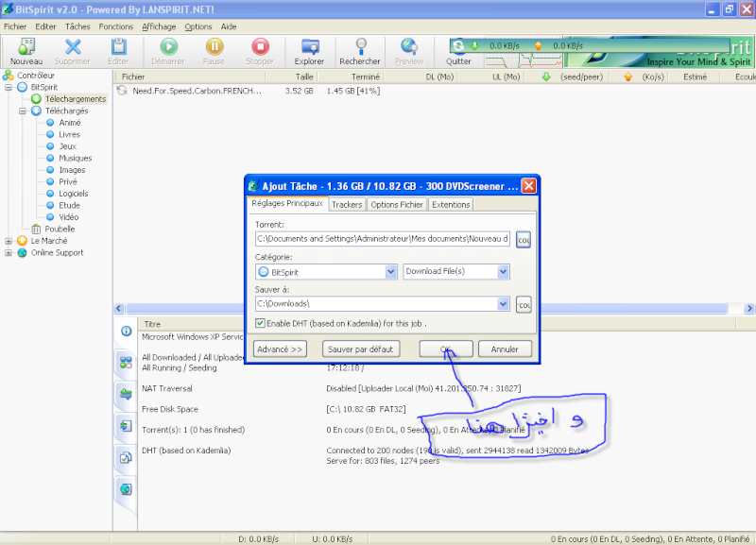Image resolution: width=756 pixels, height=545 pixels.
Task: Open the Sauver à path dropdown
Action: point(503,304)
